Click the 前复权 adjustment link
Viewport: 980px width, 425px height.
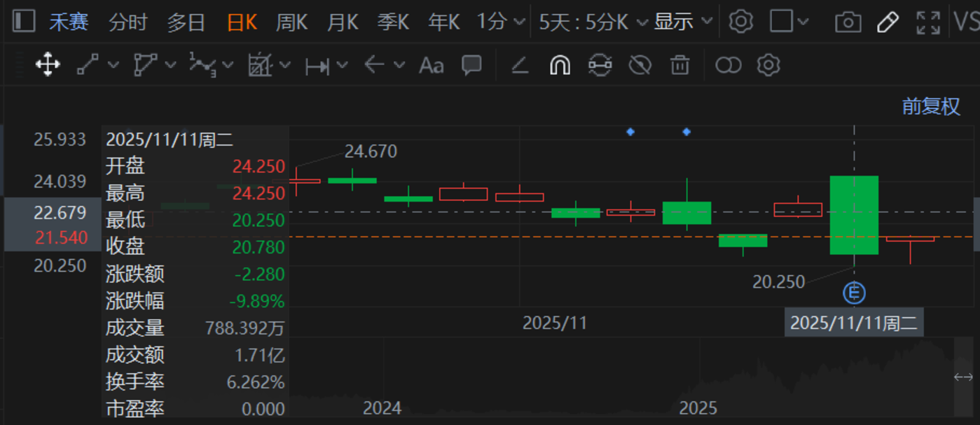[930, 106]
